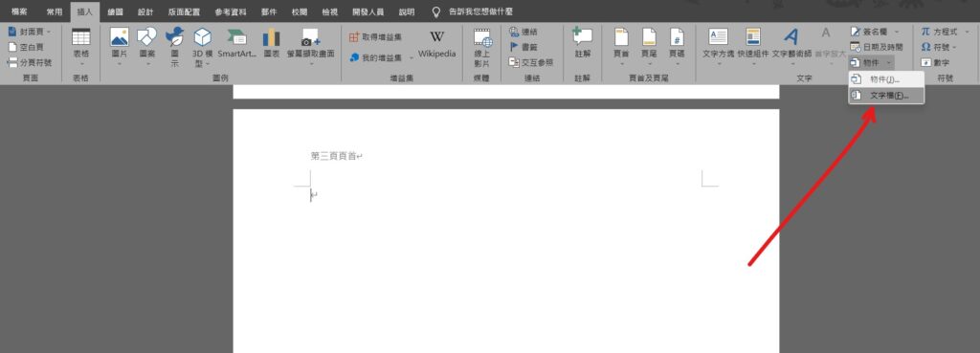Open the Wikipedia add-in
The width and height of the screenshot is (980, 353).
click(x=436, y=44)
